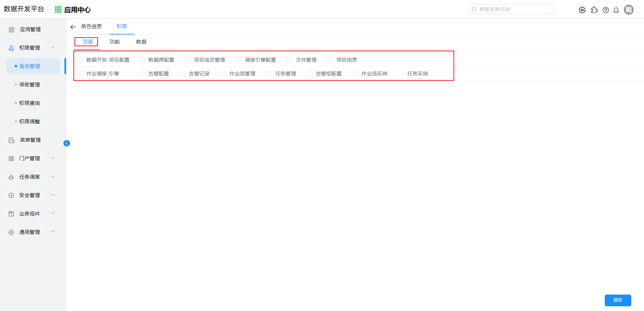Switch to the 数据 tab
The width and height of the screenshot is (644, 311).
pyautogui.click(x=141, y=42)
